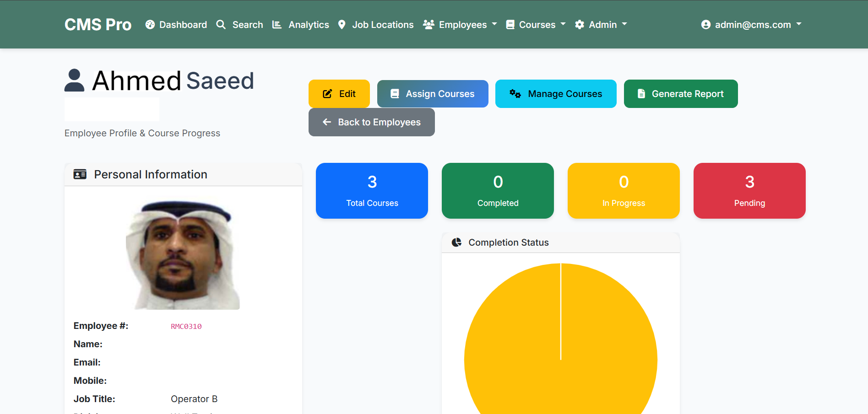Image resolution: width=868 pixels, height=414 pixels.
Task: Open the Analytics nav item
Action: tap(301, 25)
